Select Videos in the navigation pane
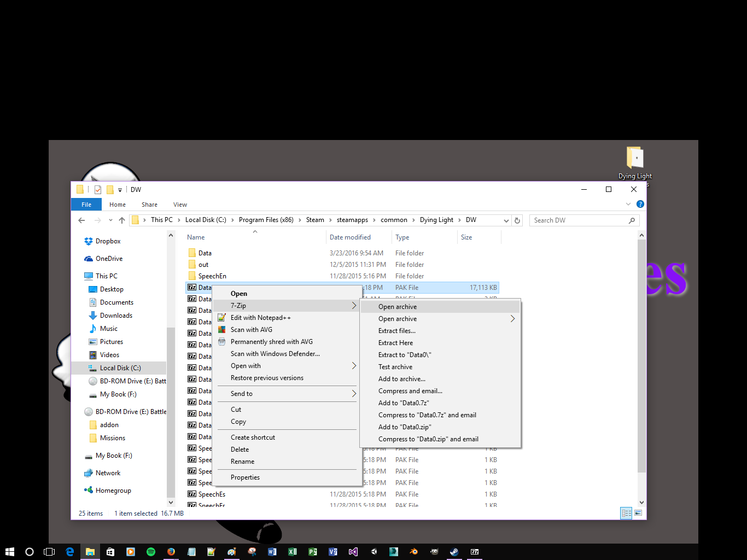This screenshot has height=560, width=747. (104, 355)
